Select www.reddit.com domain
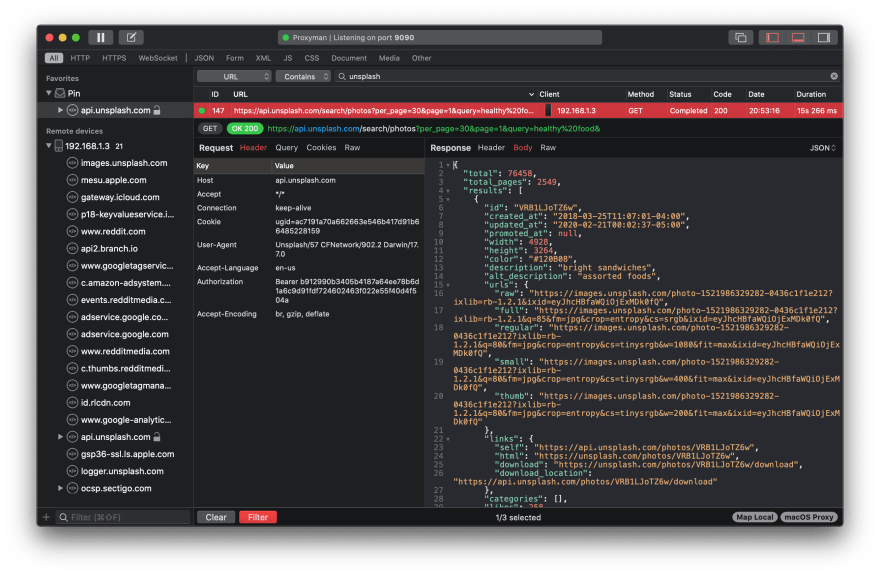Image resolution: width=880 pixels, height=575 pixels. click(113, 231)
